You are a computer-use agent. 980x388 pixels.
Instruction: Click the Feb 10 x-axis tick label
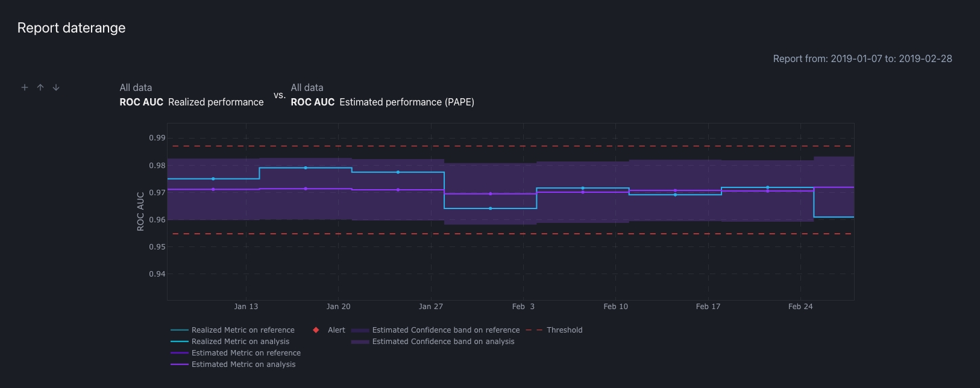click(615, 307)
